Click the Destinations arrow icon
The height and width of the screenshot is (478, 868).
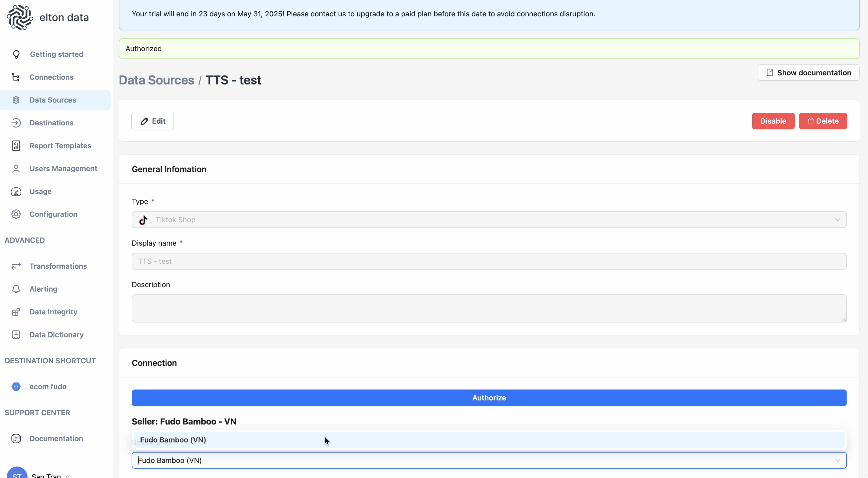pyautogui.click(x=16, y=123)
